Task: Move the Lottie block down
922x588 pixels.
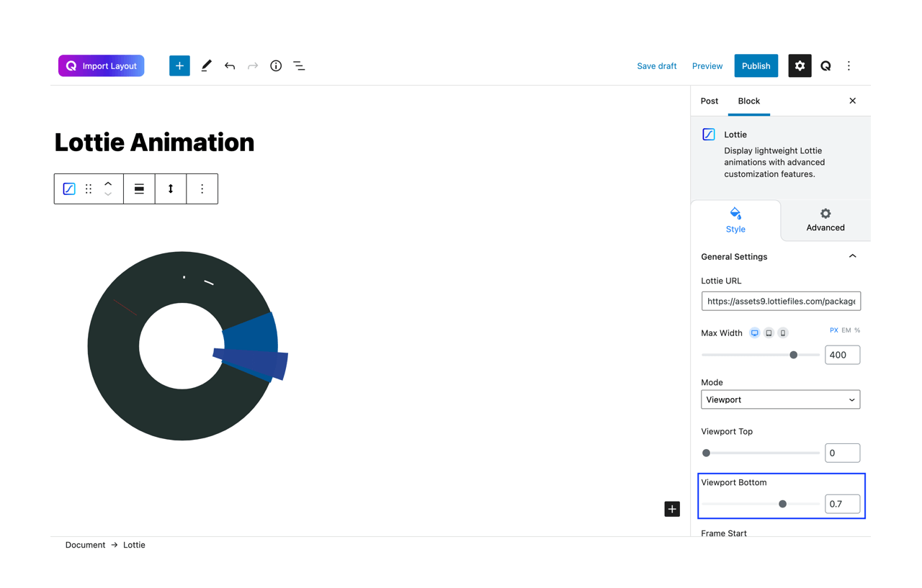Action: pos(108,194)
